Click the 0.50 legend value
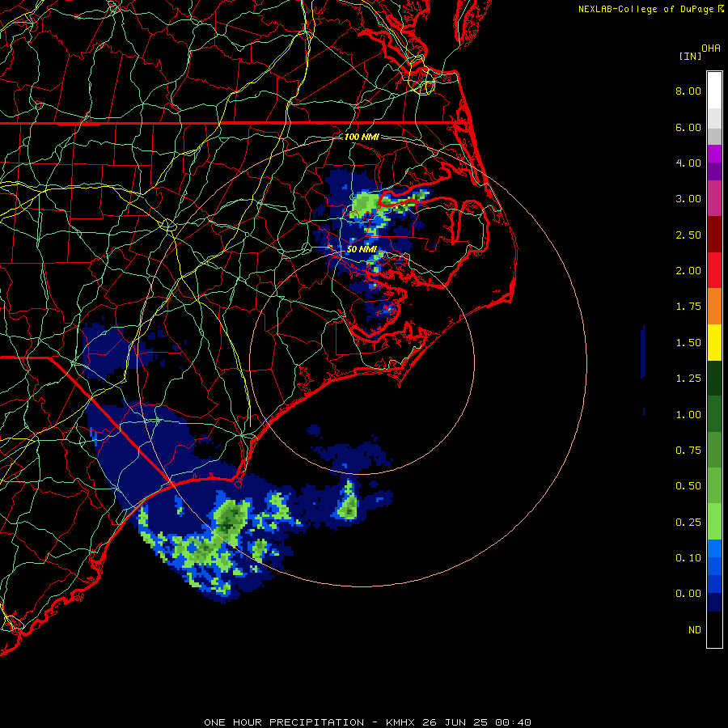Image resolution: width=728 pixels, height=728 pixels. [688, 486]
